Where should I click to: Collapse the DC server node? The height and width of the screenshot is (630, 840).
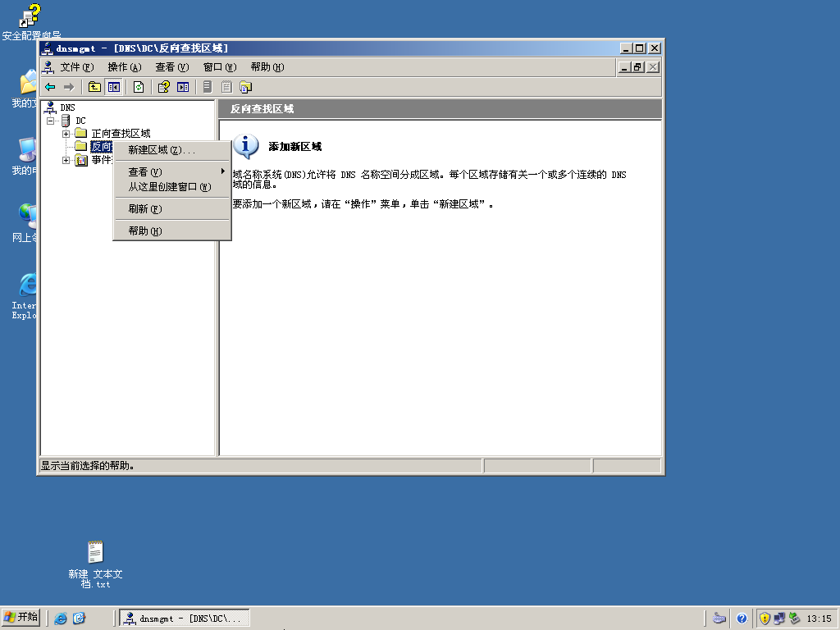pyautogui.click(x=51, y=121)
